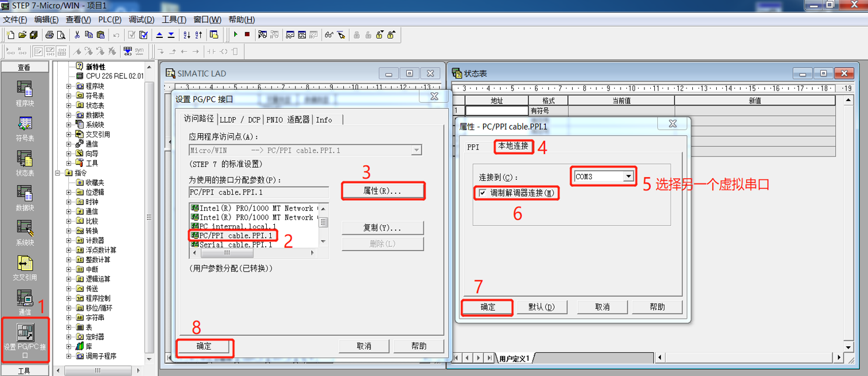
Task: Open 通信 in the 查看 sidebar
Action: [25, 302]
